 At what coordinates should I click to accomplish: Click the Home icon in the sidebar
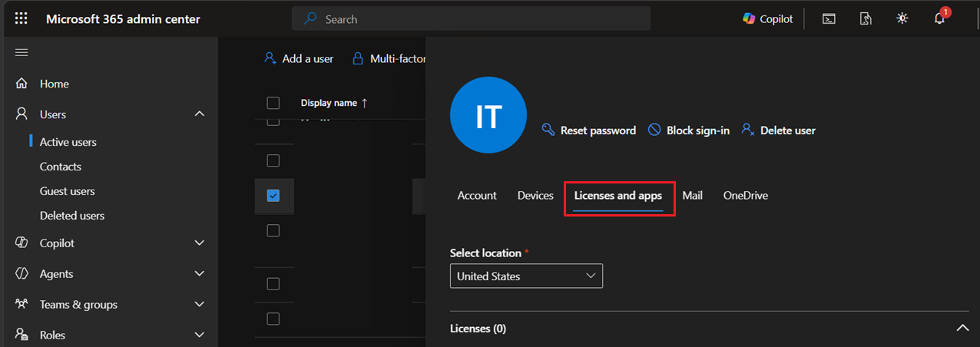(22, 84)
